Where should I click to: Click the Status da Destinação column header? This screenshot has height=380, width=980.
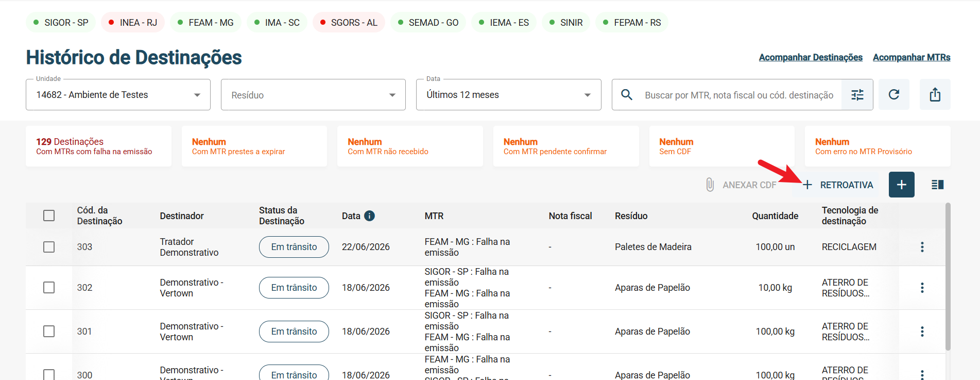tap(282, 216)
